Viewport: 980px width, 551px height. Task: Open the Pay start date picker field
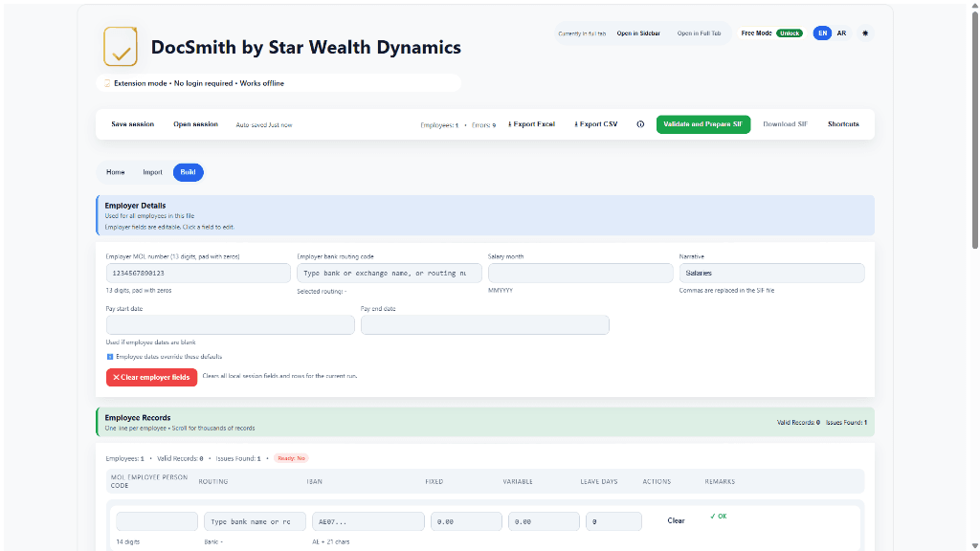click(230, 325)
